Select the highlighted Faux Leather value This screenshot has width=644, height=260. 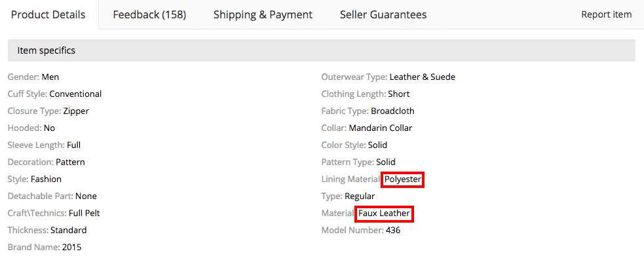384,214
